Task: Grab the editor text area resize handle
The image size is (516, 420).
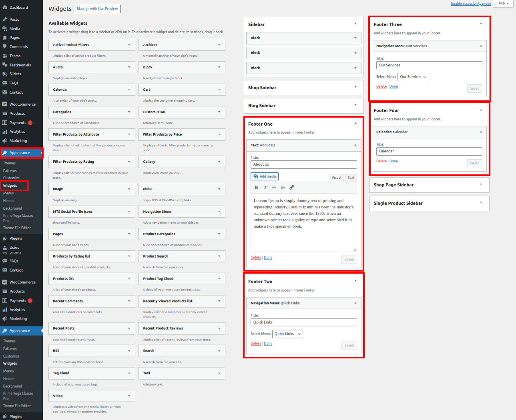Action: click(x=354, y=249)
